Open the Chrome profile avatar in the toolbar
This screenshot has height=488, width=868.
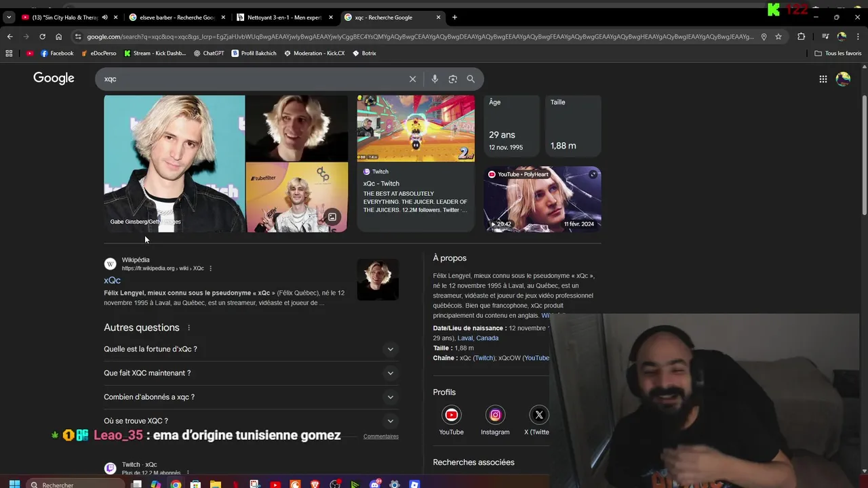[x=842, y=37]
